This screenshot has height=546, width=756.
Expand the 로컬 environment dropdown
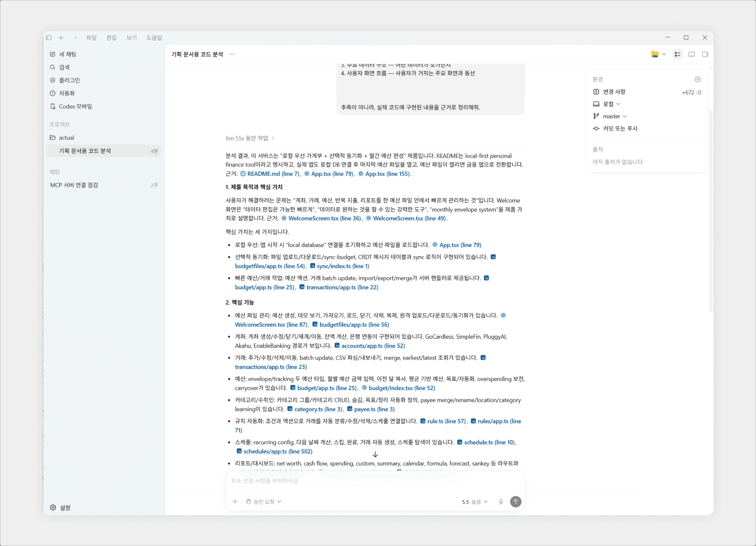coord(607,104)
